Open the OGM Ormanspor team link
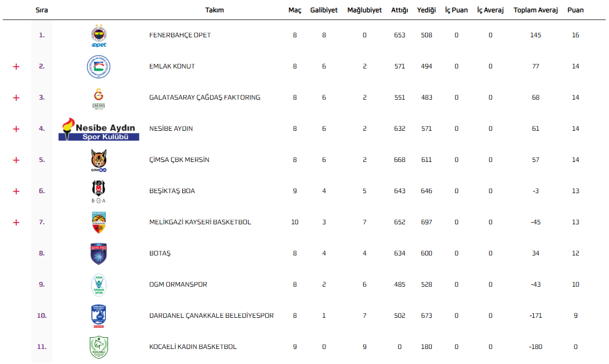The width and height of the screenshot is (609, 364). pyautogui.click(x=178, y=285)
